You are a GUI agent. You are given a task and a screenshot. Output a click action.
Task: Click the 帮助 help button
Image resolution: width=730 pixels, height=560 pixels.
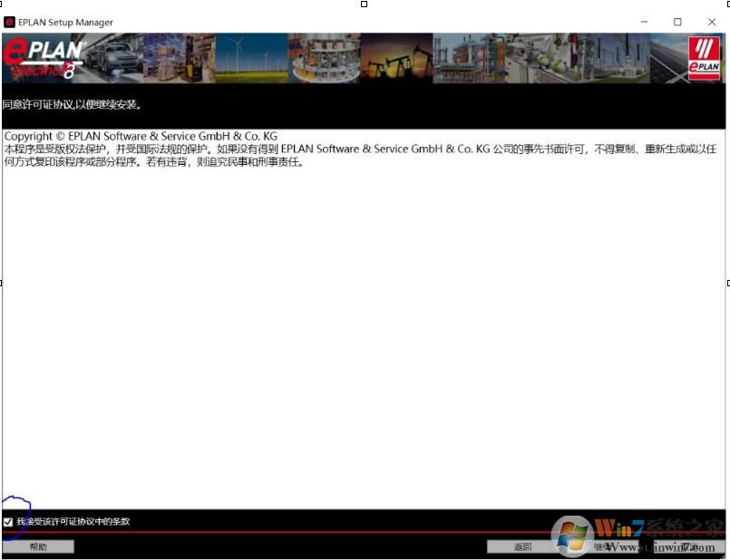click(38, 546)
